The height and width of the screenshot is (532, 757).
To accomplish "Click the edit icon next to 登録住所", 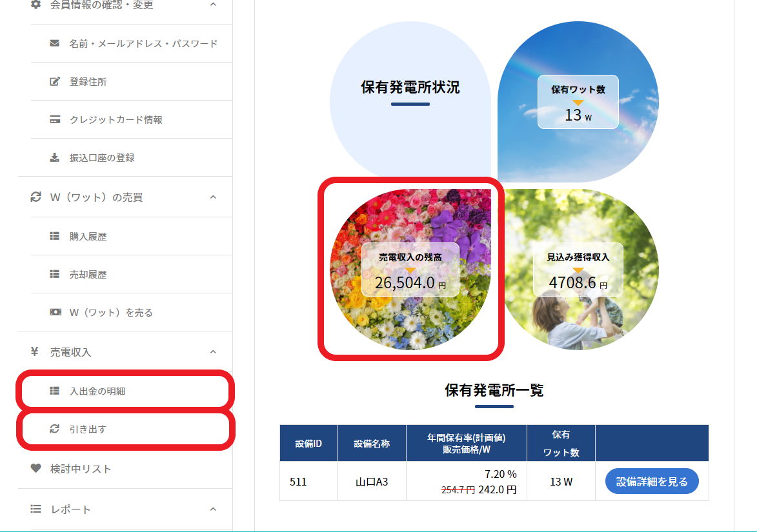I will pyautogui.click(x=55, y=82).
